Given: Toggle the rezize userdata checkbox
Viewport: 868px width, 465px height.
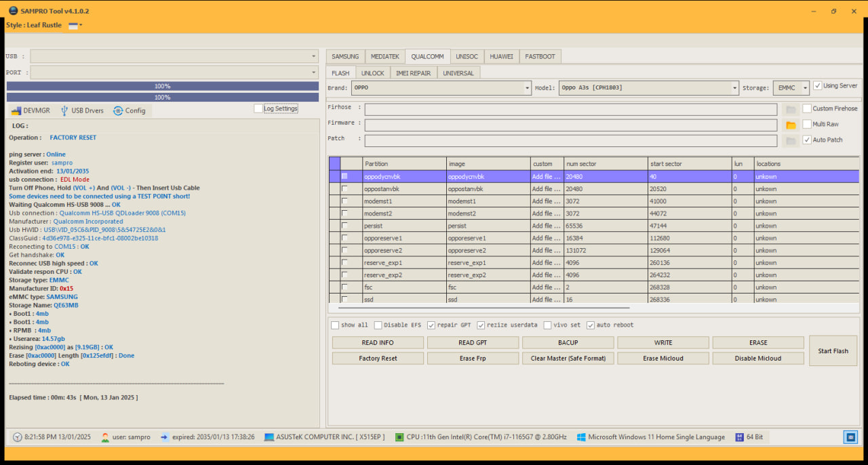Looking at the screenshot, I should tap(481, 325).
